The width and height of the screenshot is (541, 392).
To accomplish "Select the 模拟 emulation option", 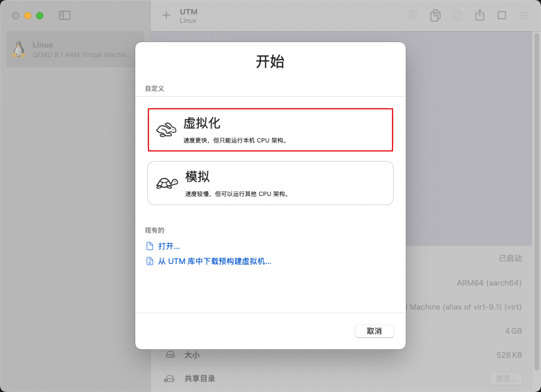I will click(270, 183).
